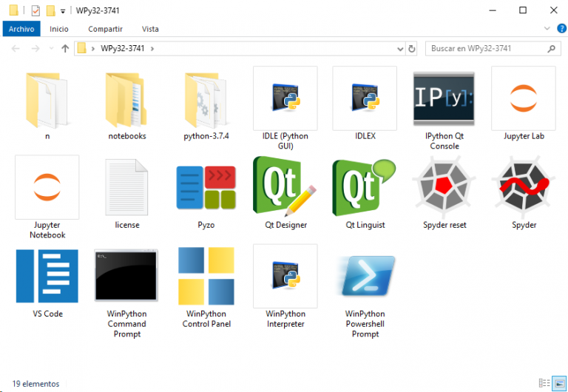Click the Spyder reset file name label
Viewport: 568px width, 392px height.
444,225
